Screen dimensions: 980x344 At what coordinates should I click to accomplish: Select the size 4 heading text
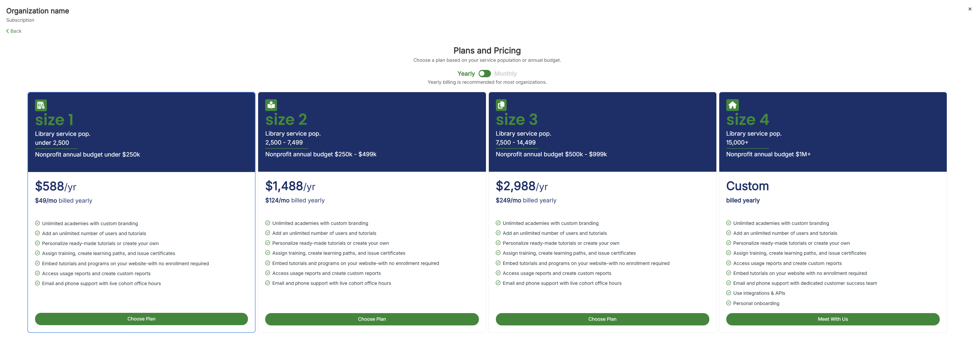pos(747,120)
